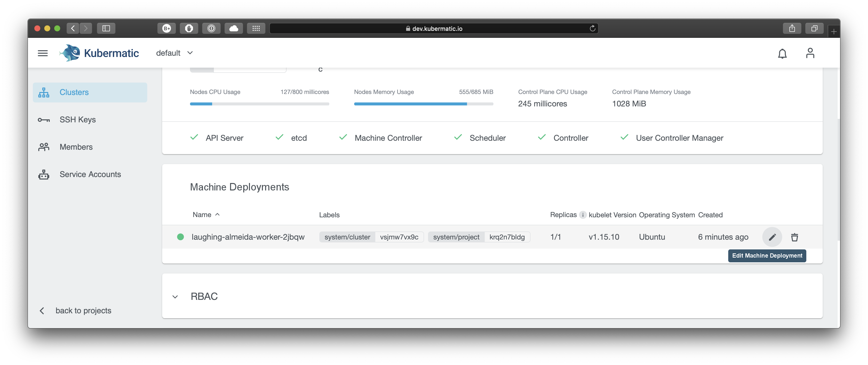Expand the RBAC section

[175, 297]
